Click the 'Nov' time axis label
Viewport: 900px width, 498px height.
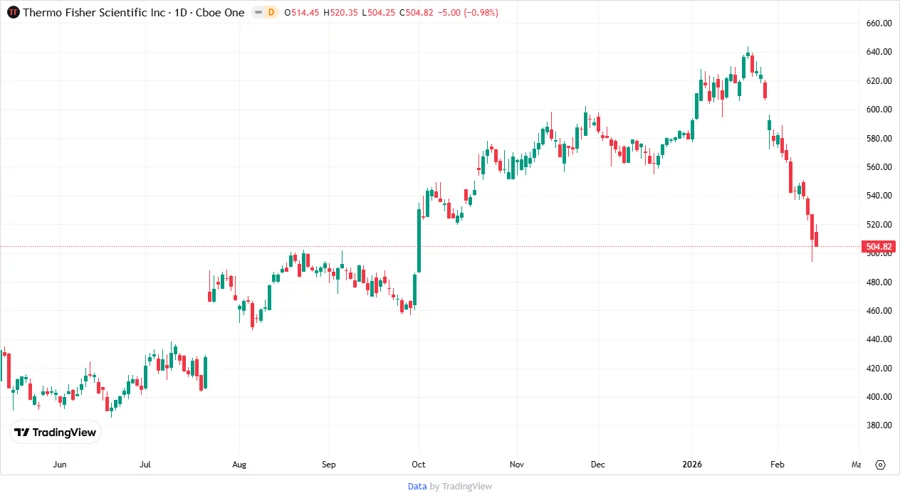coord(517,464)
